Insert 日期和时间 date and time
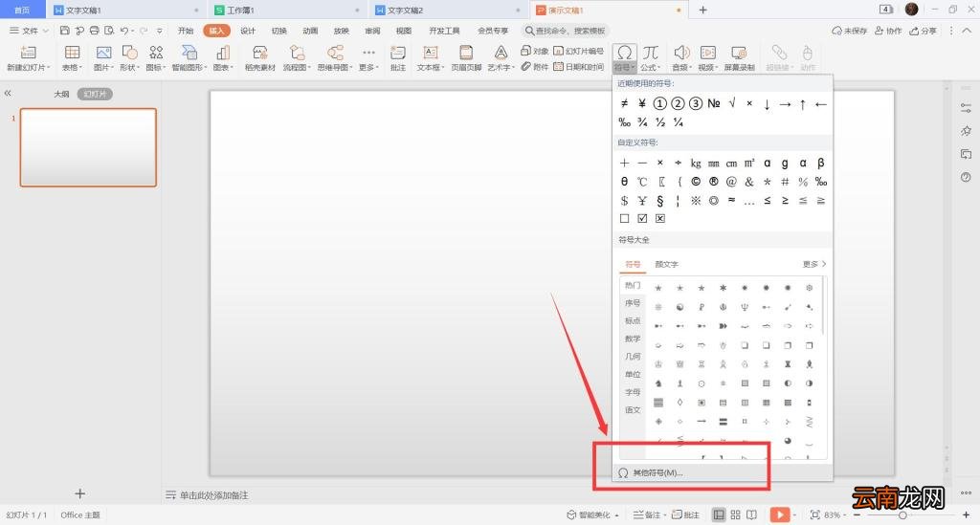 (x=578, y=67)
